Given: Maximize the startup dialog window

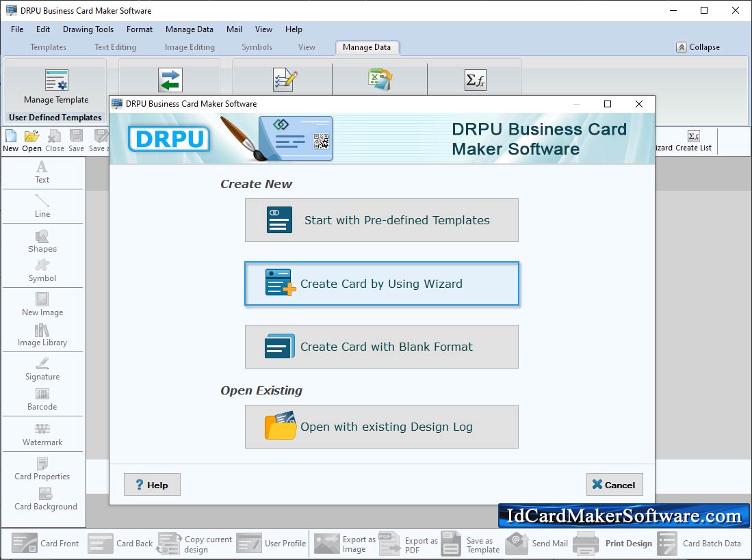Looking at the screenshot, I should (608, 104).
